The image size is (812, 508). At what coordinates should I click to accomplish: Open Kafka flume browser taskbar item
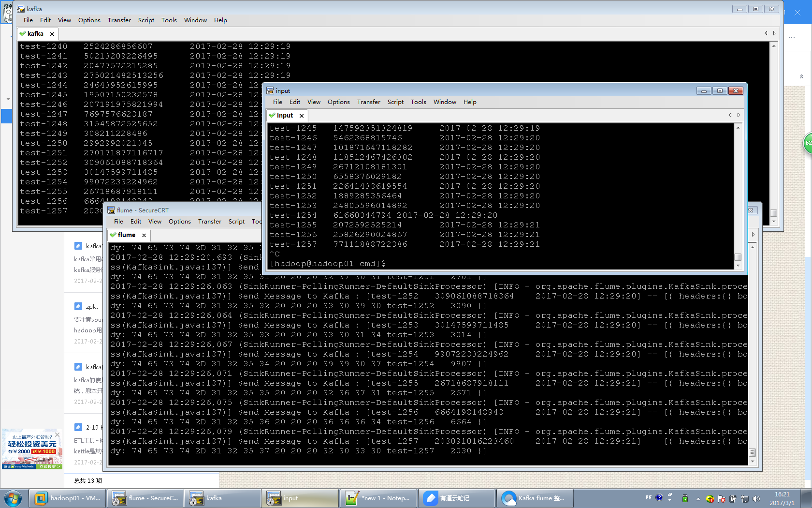[x=535, y=498]
